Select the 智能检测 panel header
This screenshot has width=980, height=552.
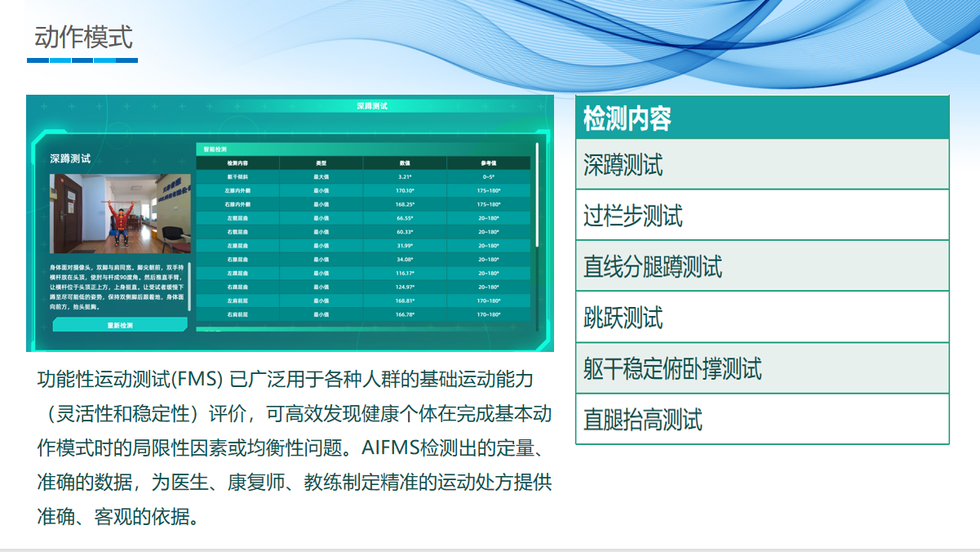click(x=216, y=149)
